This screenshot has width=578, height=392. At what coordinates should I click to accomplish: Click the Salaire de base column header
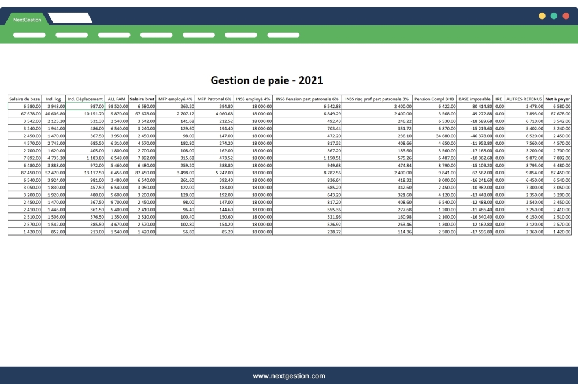pos(25,99)
